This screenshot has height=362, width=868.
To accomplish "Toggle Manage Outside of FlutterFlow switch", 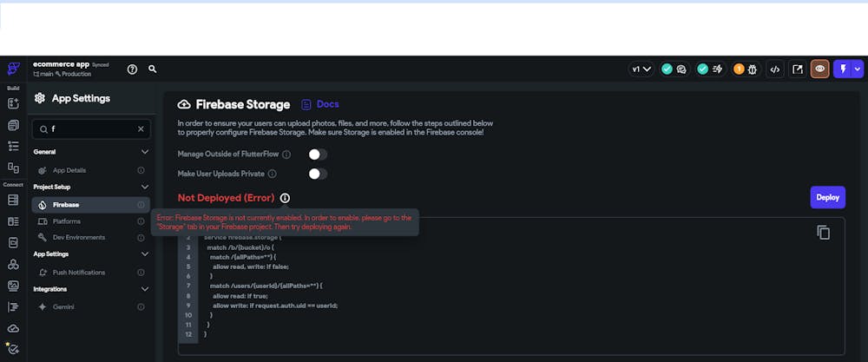I will [318, 155].
